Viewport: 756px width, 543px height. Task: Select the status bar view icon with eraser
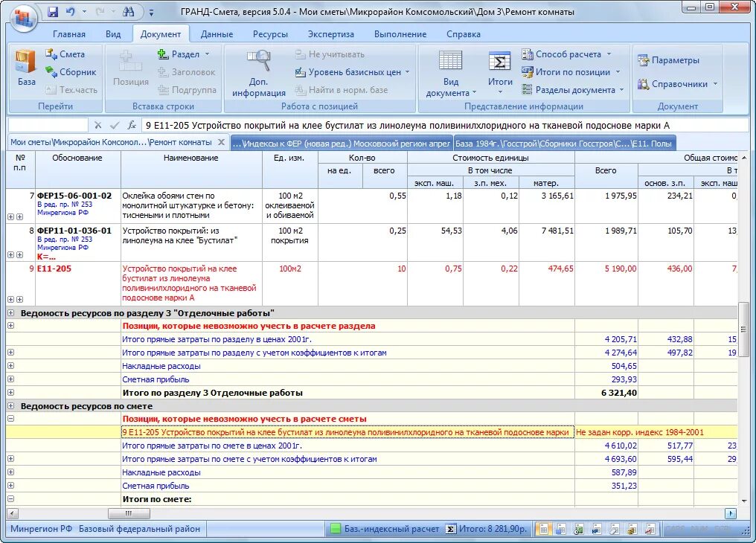(x=614, y=529)
